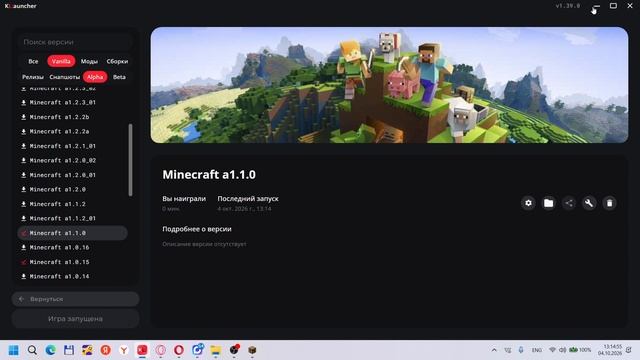640x360 pixels.
Task: Focus the Поиск версии search field
Action: (x=76, y=42)
